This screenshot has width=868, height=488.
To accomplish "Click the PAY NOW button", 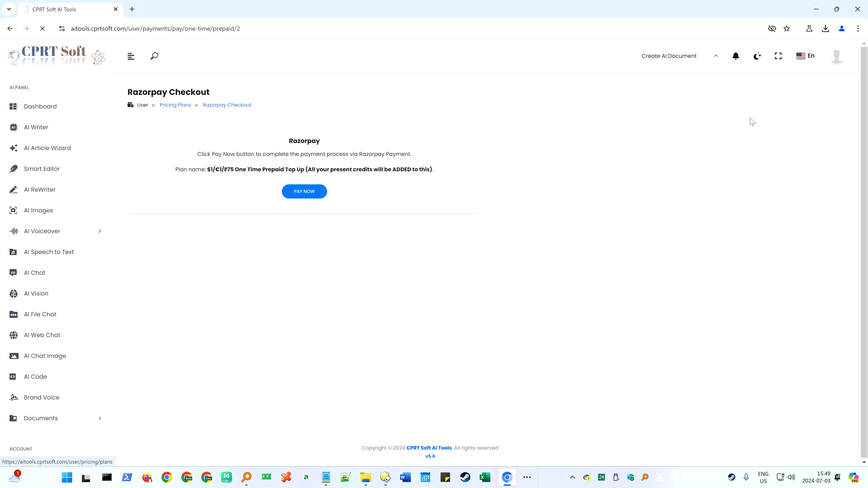I will [304, 191].
